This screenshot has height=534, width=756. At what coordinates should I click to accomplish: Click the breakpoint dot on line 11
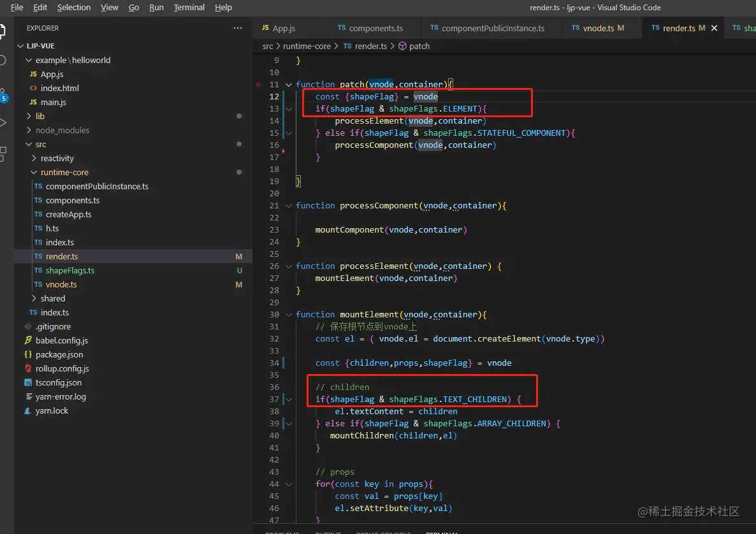[258, 84]
